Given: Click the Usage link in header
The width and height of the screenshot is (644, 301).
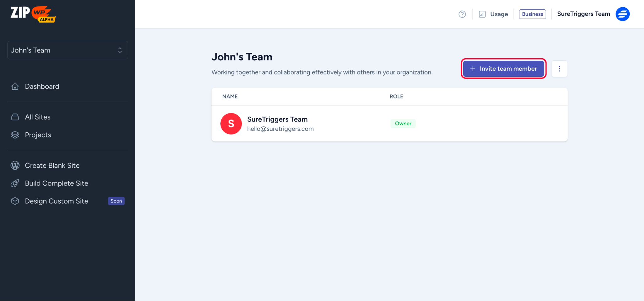Looking at the screenshot, I should 499,14.
